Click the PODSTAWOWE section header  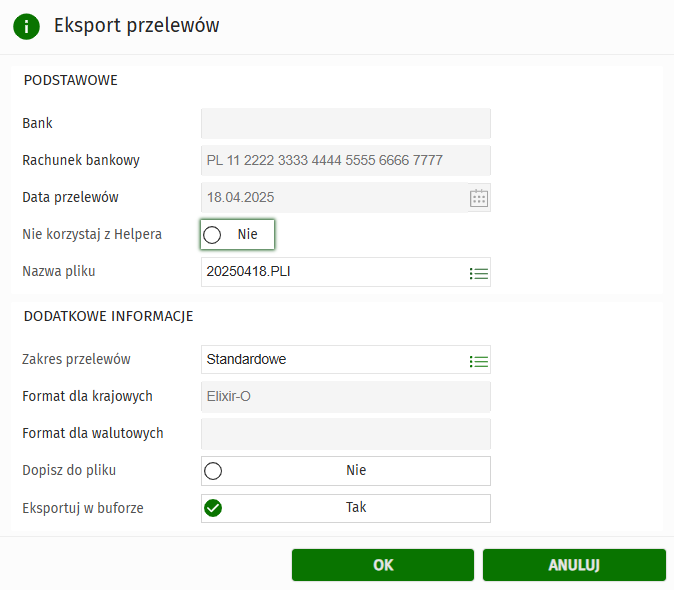click(70, 81)
